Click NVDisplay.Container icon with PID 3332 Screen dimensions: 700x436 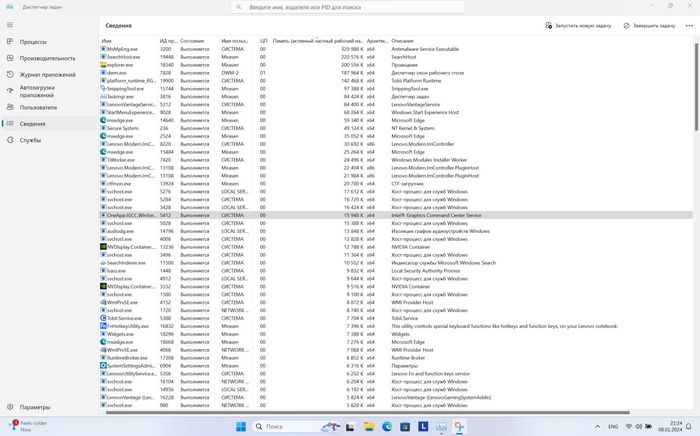tap(103, 287)
